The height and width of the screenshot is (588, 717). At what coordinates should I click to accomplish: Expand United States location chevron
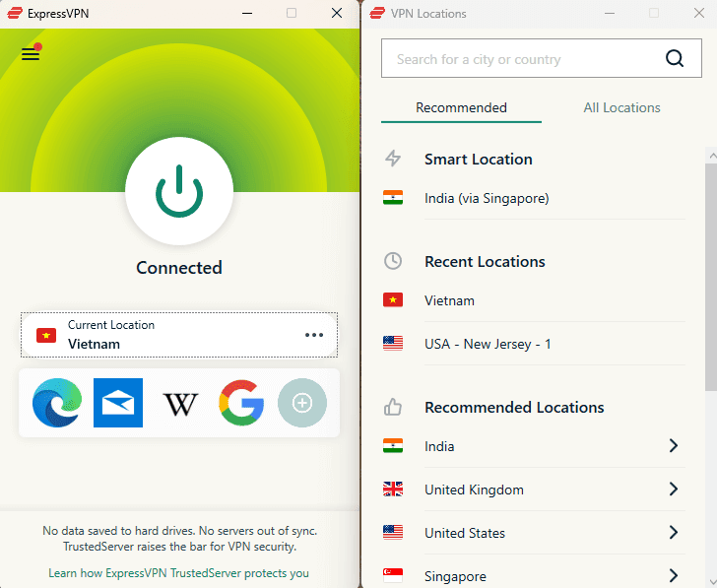[673, 532]
